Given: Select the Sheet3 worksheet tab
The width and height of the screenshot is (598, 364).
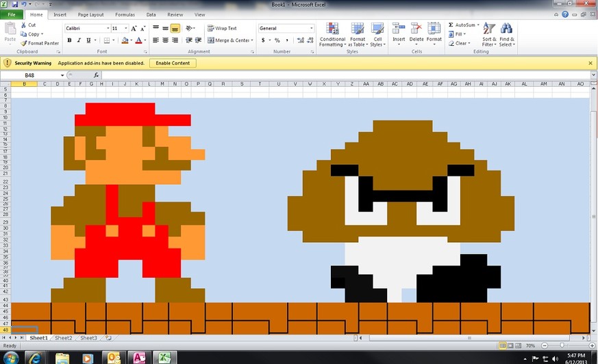Looking at the screenshot, I should (x=88, y=338).
